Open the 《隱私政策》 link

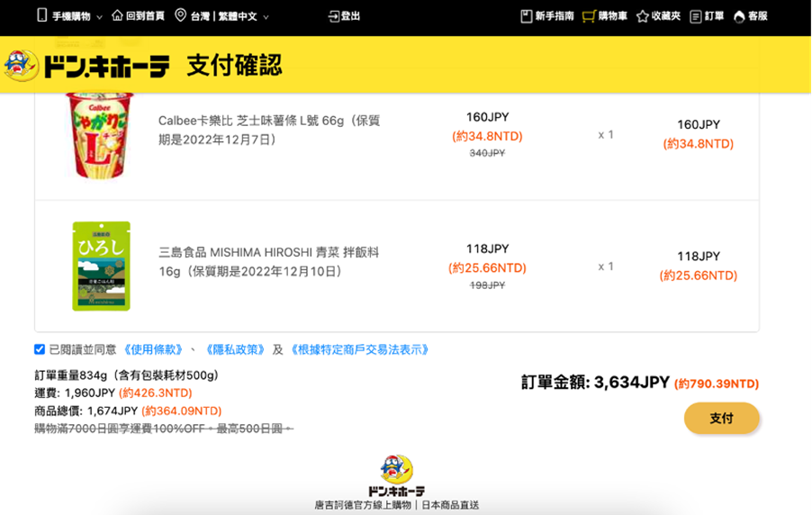click(x=235, y=349)
